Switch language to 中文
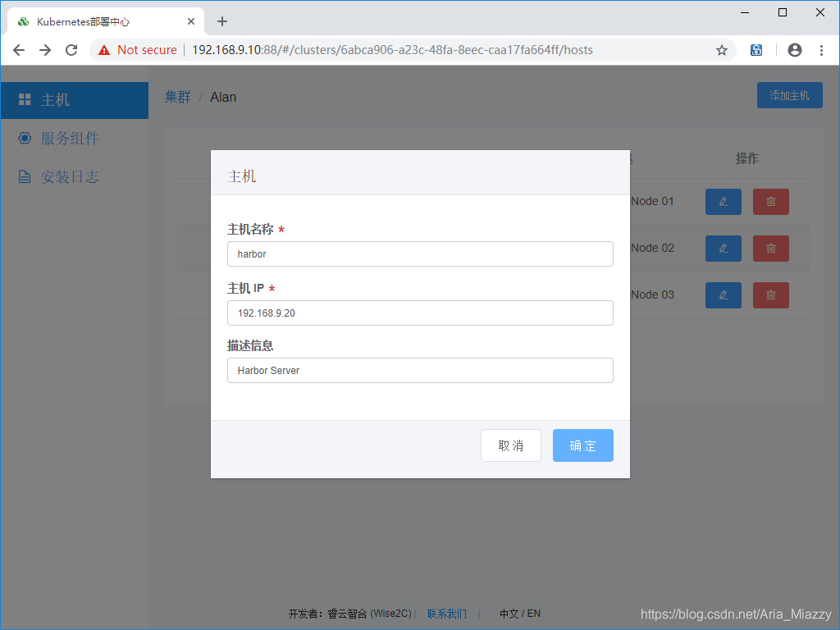The height and width of the screenshot is (630, 840). (x=509, y=614)
